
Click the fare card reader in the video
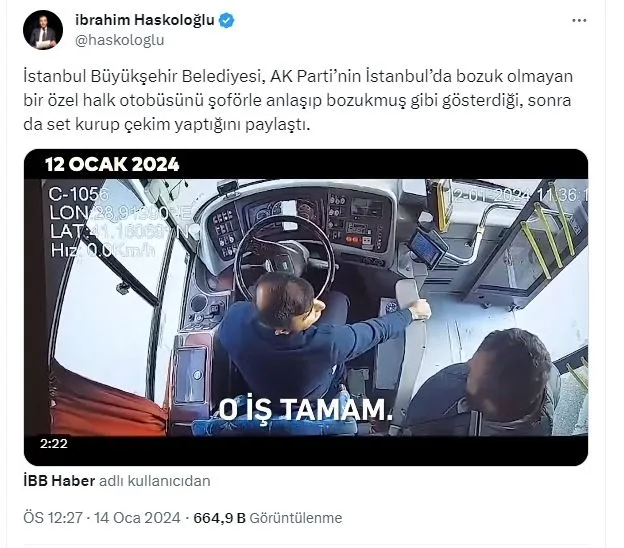pyautogui.click(x=428, y=247)
